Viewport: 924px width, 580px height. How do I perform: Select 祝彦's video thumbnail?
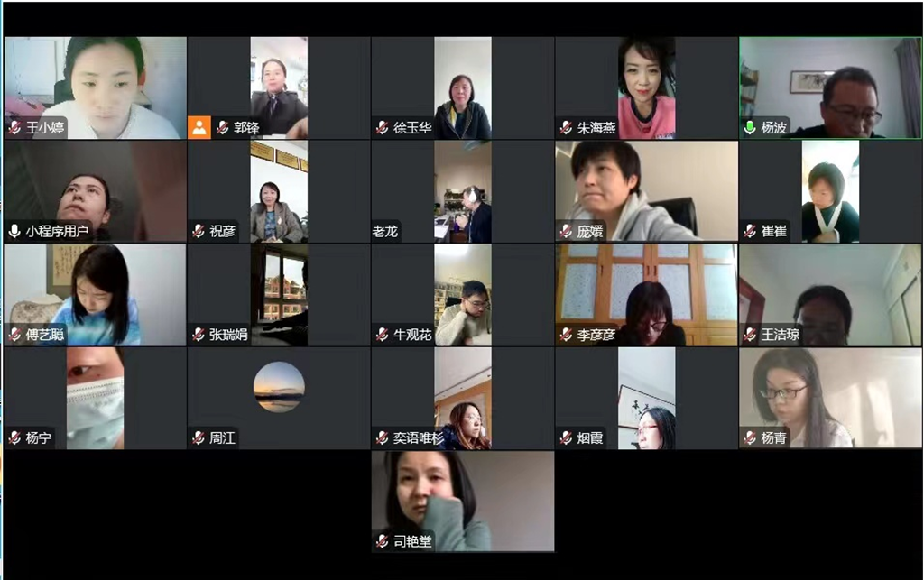pyautogui.click(x=279, y=191)
